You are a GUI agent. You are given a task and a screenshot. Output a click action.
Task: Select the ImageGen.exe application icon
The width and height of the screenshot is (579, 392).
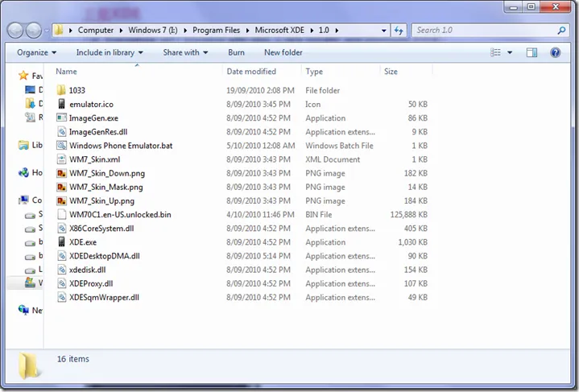(x=61, y=118)
